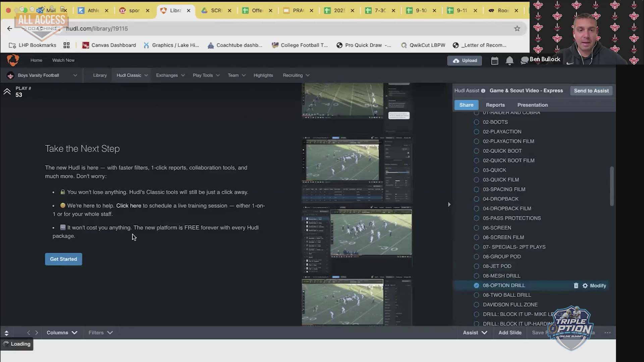
Task: Delete 08-OPTION DRILL with trash icon
Action: (x=576, y=286)
